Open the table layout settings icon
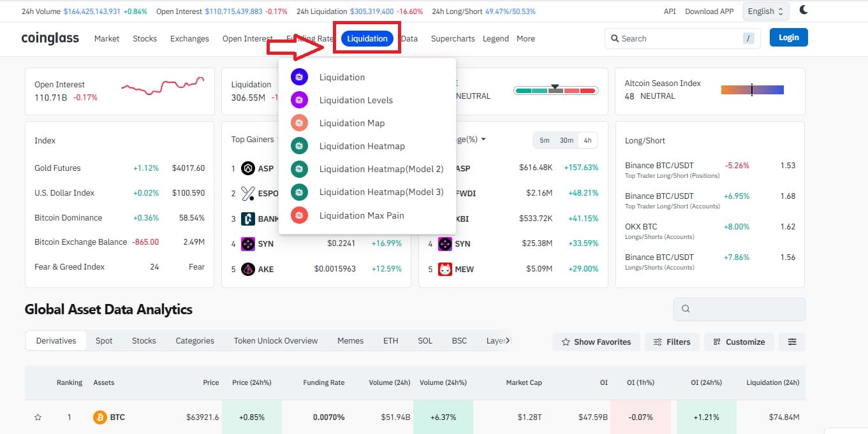 coord(792,342)
